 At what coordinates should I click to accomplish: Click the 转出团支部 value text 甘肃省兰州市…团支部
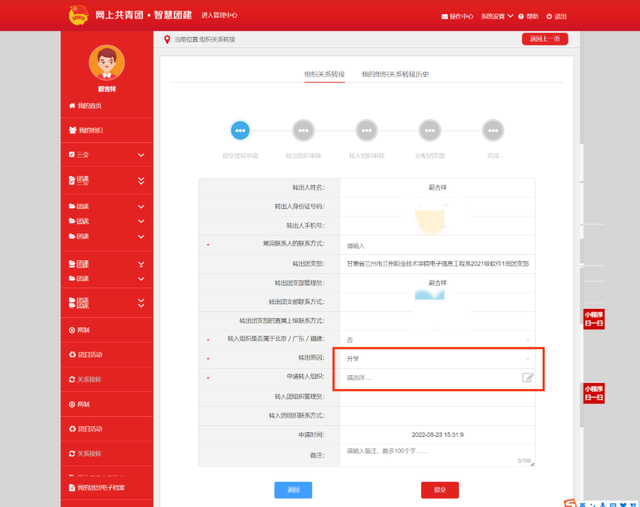[438, 264]
